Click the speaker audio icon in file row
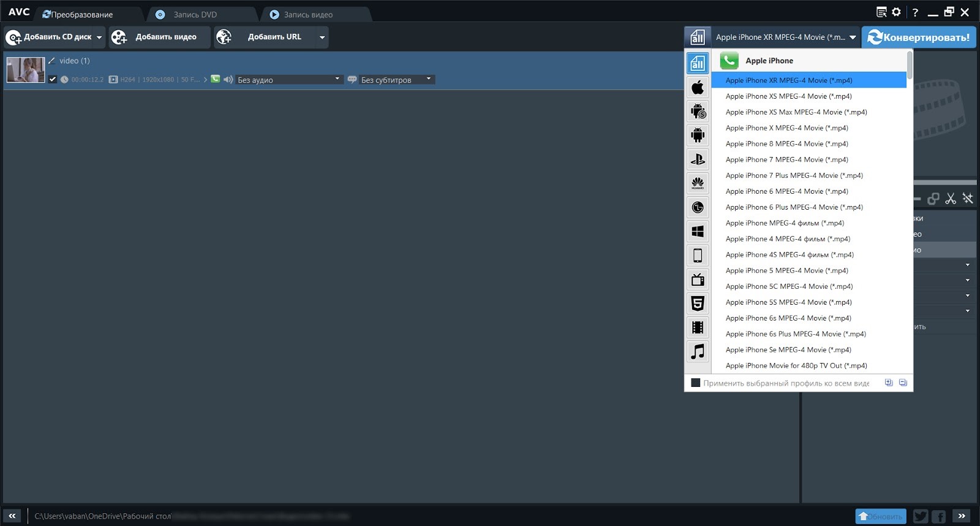The height and width of the screenshot is (526, 980). pyautogui.click(x=228, y=79)
